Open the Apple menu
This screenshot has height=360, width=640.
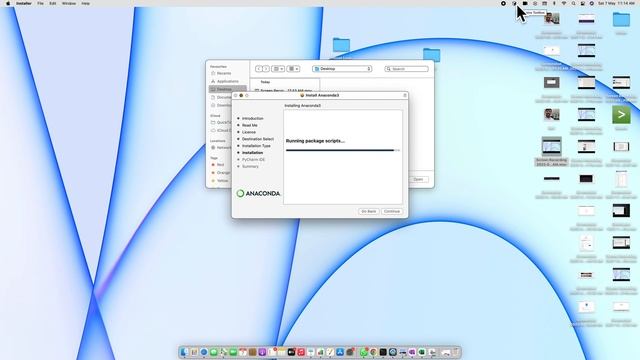(x=8, y=3)
